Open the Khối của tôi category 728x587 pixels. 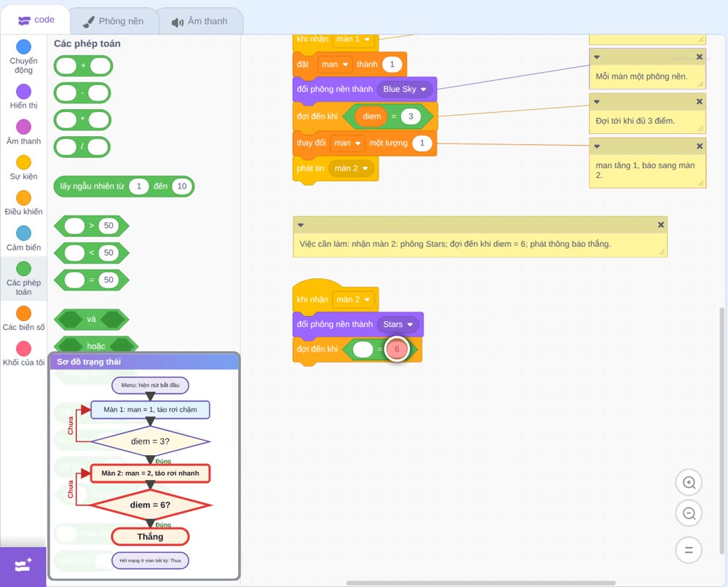23,354
